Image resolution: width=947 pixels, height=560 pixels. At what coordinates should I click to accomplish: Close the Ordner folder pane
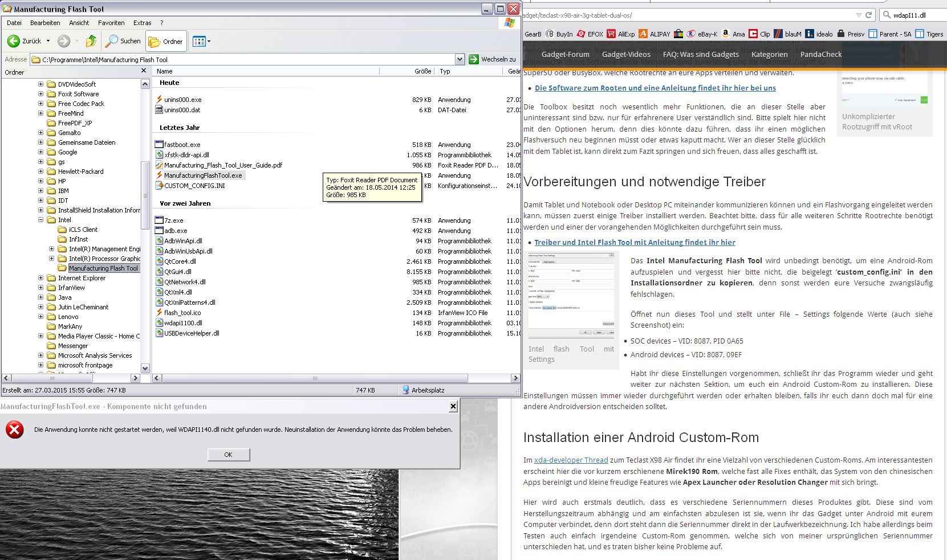coord(144,71)
